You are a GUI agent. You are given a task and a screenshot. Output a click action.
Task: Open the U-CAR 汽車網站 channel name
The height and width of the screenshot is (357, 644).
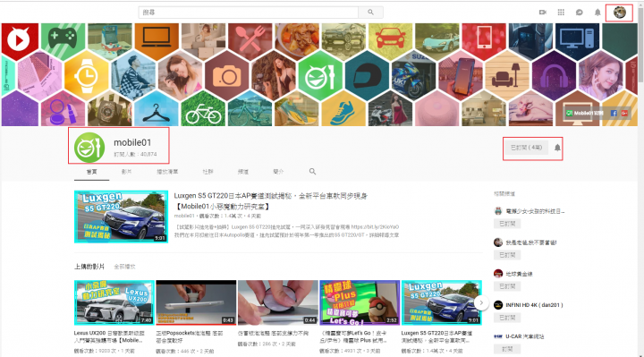pyautogui.click(x=525, y=336)
